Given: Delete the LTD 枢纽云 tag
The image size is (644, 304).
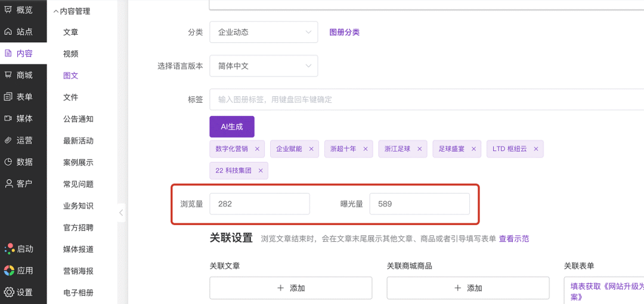Looking at the screenshot, I should click(536, 149).
